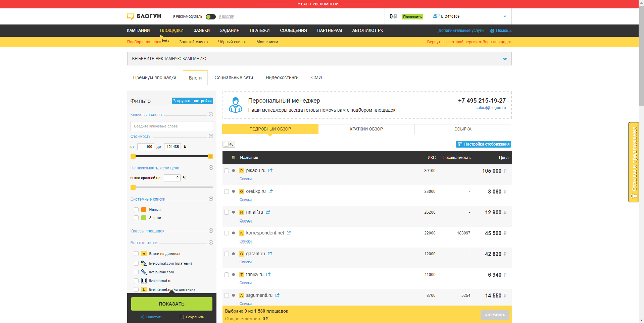This screenshot has width=644, height=323.
Task: Tick the select-all 40 checkbox
Action: tap(226, 144)
